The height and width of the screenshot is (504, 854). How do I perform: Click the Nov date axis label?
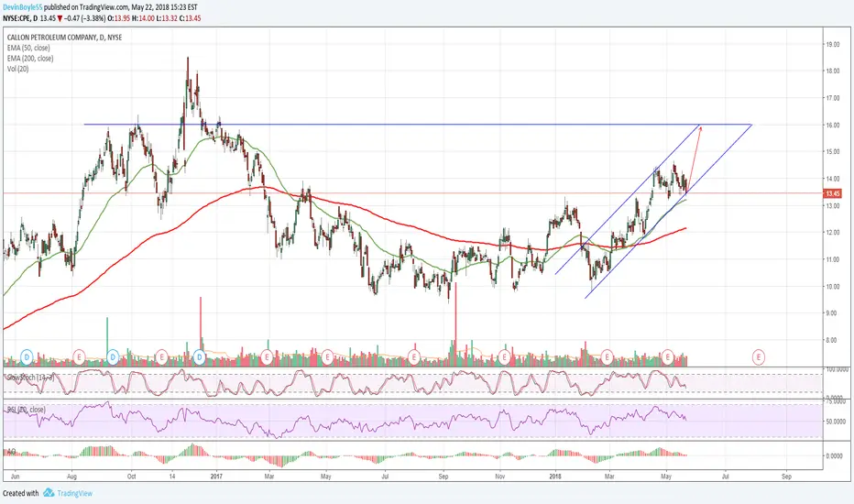[x=500, y=477]
